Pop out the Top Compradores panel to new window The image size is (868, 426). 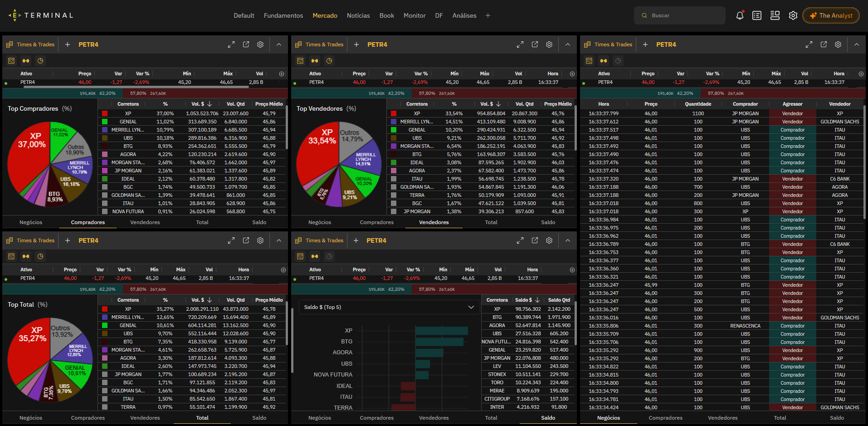pos(246,44)
